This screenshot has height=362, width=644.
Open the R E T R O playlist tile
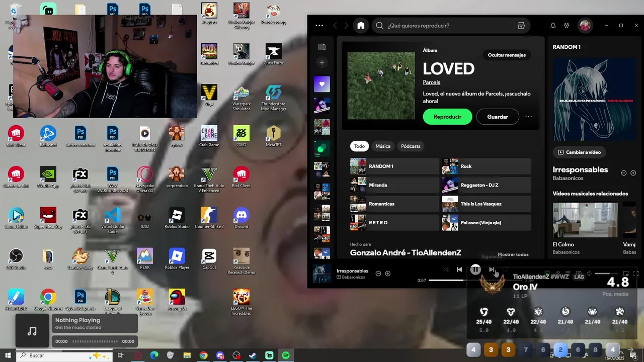click(394, 223)
